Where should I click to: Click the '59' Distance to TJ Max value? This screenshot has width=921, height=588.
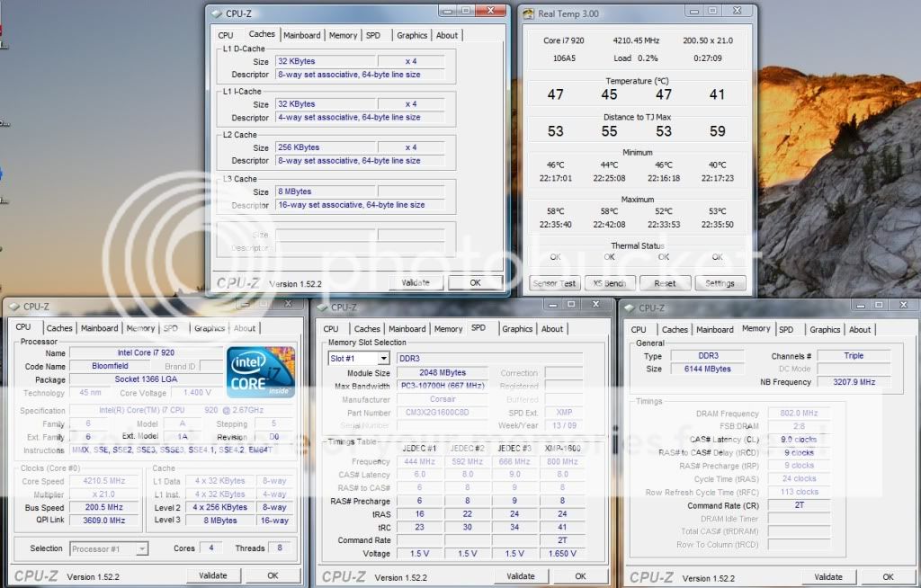tap(717, 131)
